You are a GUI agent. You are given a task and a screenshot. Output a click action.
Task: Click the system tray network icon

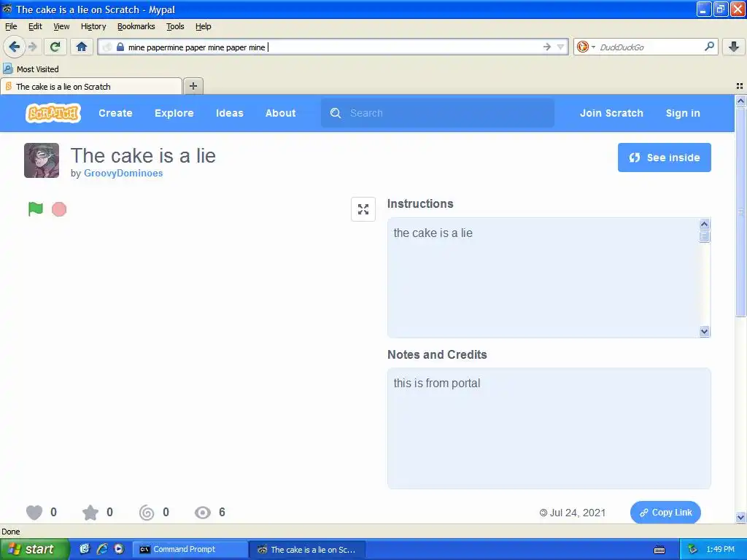click(693, 549)
